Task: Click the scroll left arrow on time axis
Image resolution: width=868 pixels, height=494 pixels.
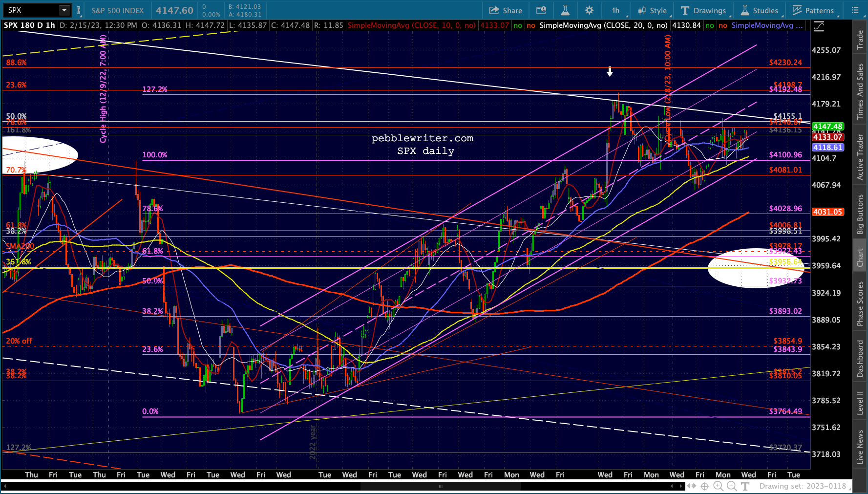Action: tap(672, 486)
